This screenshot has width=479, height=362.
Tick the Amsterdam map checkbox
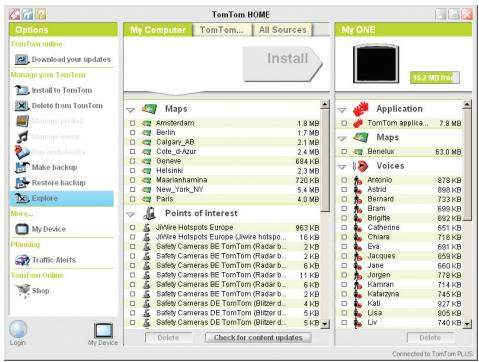coord(132,123)
